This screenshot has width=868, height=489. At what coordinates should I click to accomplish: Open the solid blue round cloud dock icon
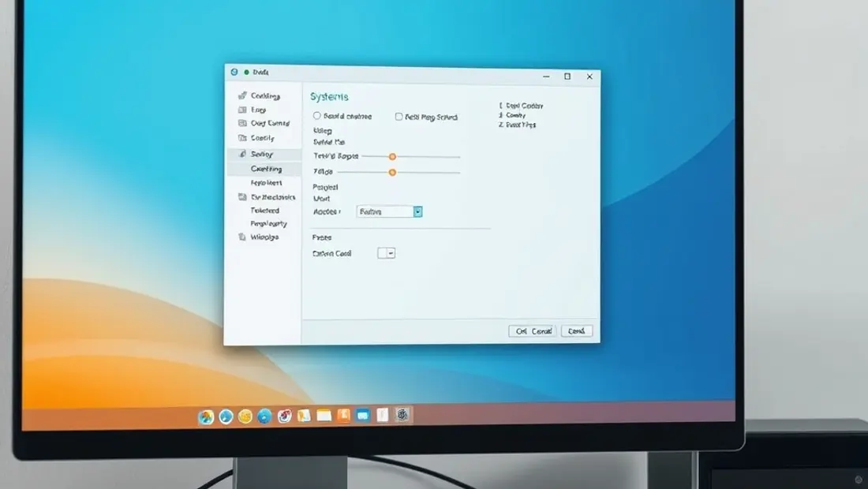(x=264, y=416)
